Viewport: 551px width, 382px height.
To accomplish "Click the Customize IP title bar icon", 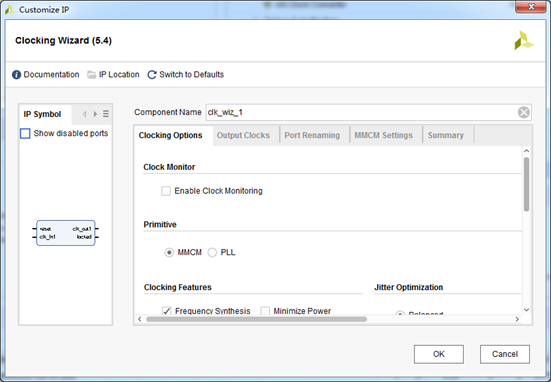I will click(x=10, y=10).
